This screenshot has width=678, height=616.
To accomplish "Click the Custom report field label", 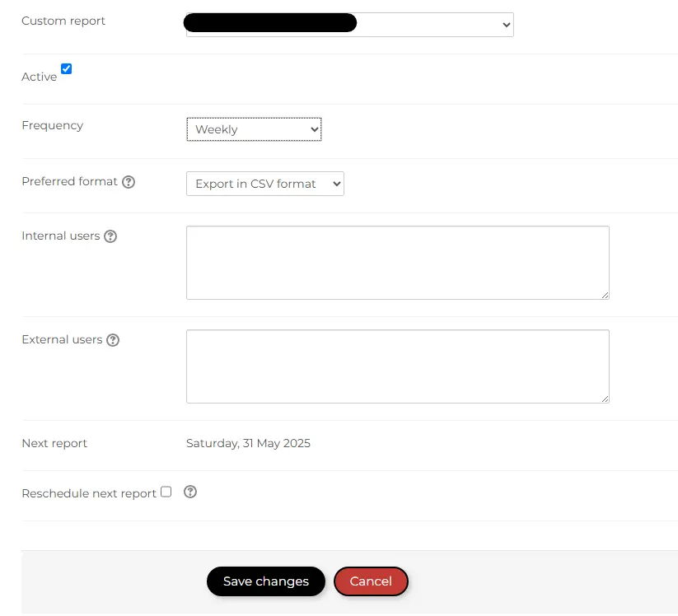I will tap(63, 21).
